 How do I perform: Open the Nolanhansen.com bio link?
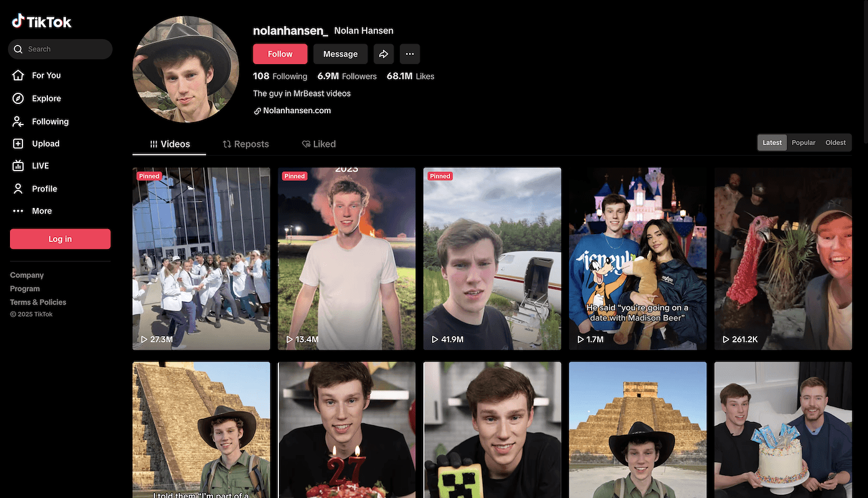(296, 111)
